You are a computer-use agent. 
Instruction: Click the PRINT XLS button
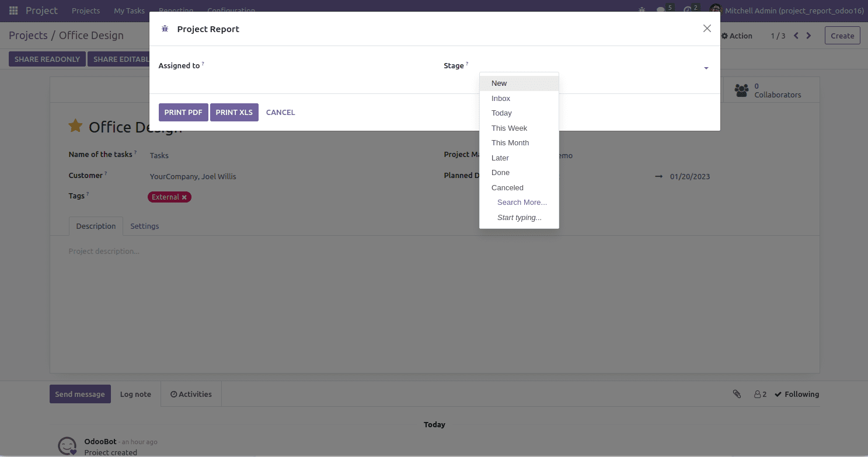click(x=234, y=113)
